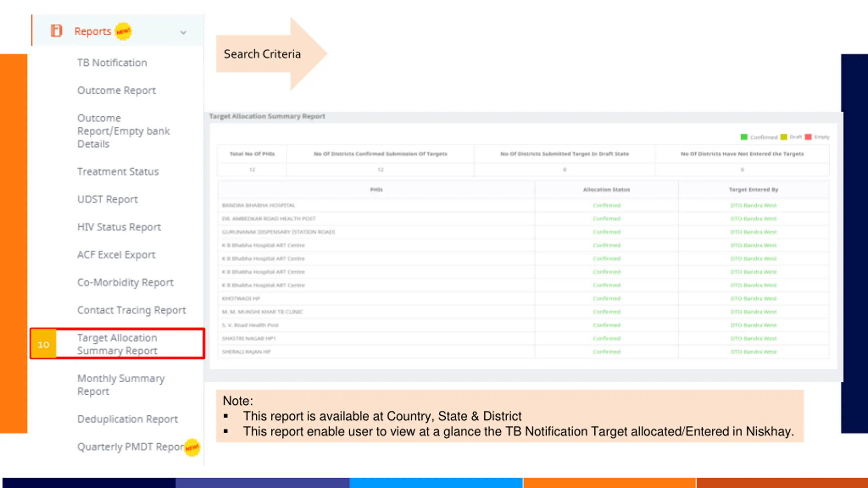This screenshot has width=868, height=488.
Task: Open ACF Excel Export
Action: tap(116, 255)
